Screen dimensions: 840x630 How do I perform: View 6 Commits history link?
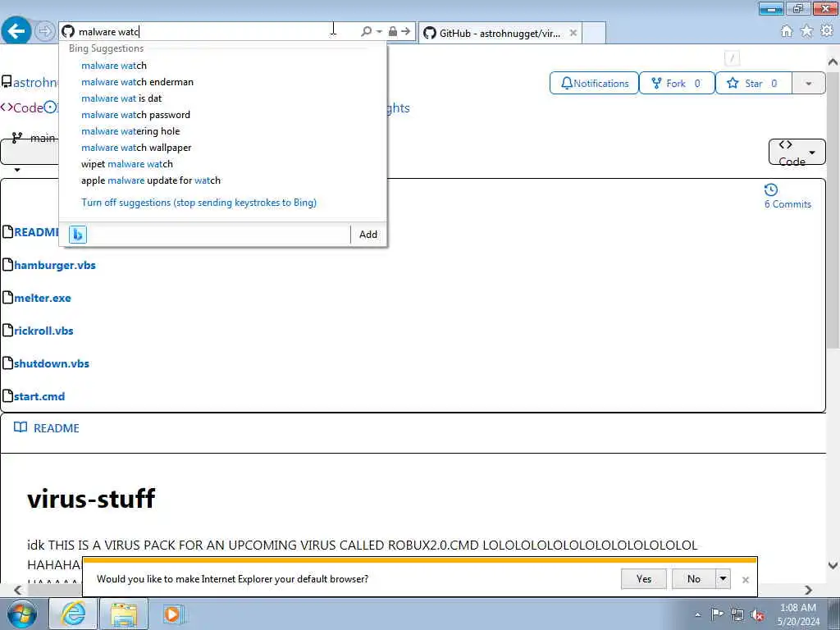(787, 204)
